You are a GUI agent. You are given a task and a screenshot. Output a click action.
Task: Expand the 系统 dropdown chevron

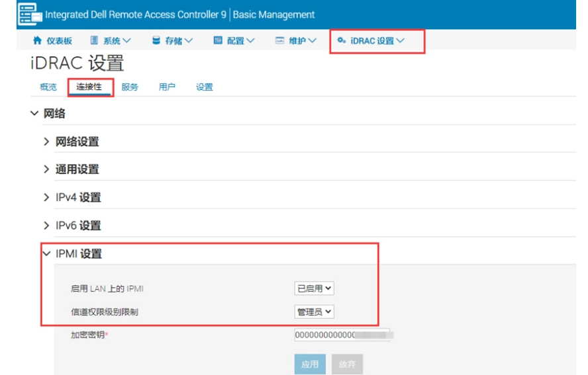click(126, 40)
